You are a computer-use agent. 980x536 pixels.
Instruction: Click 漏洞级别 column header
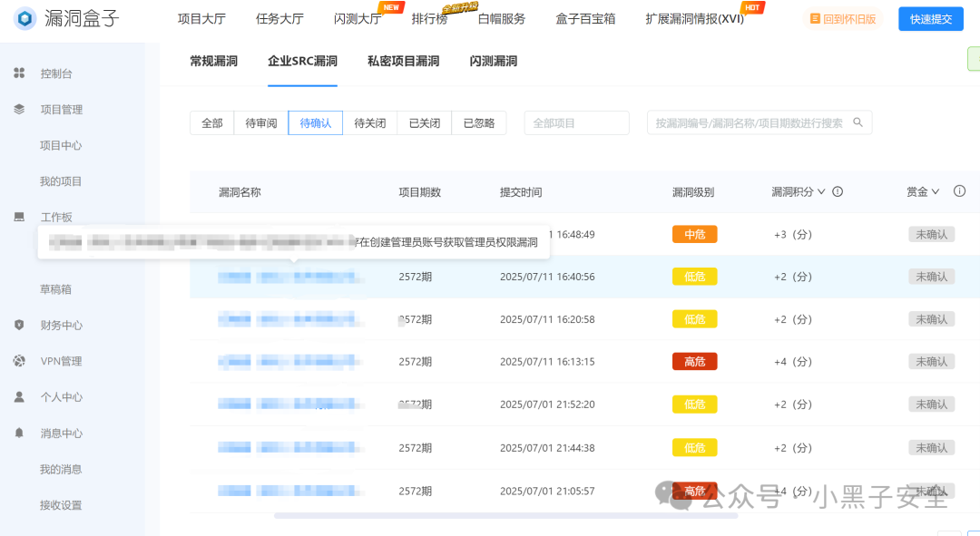(x=693, y=192)
